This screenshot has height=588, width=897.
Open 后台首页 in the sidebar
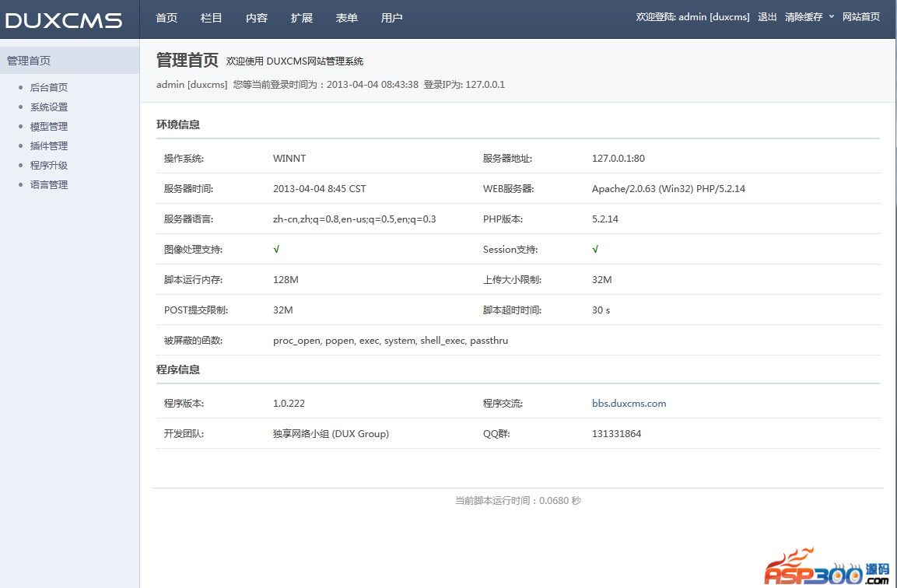coord(49,88)
